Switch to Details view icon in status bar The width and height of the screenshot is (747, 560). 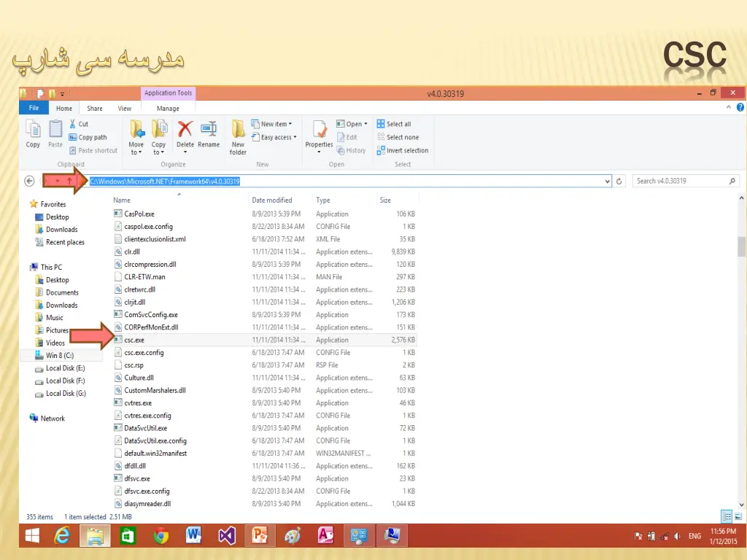727,517
